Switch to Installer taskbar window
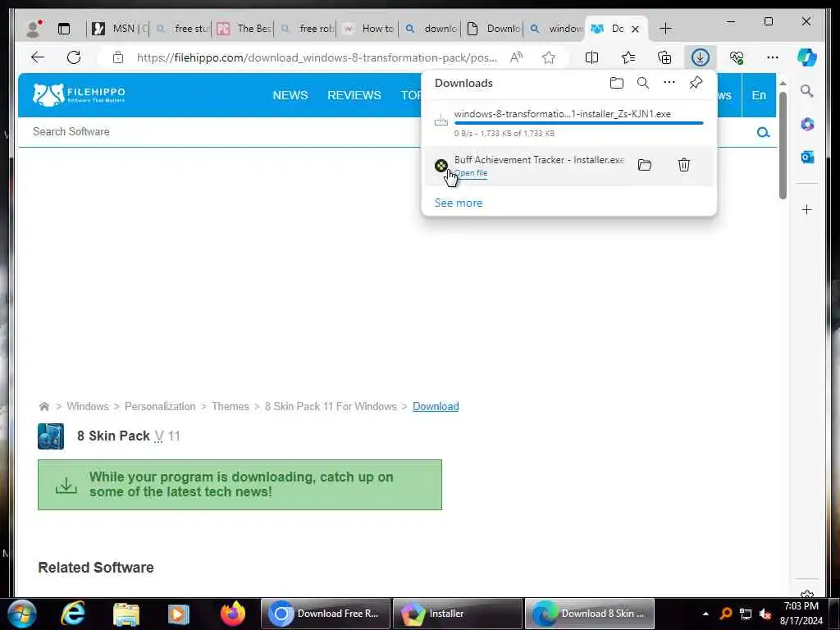This screenshot has width=840, height=630. click(x=457, y=614)
